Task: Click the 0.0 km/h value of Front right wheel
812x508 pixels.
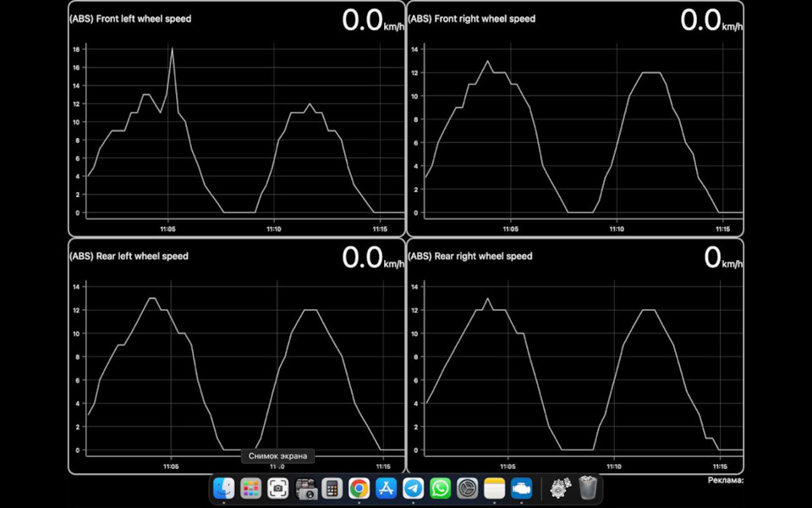Action: click(x=711, y=20)
